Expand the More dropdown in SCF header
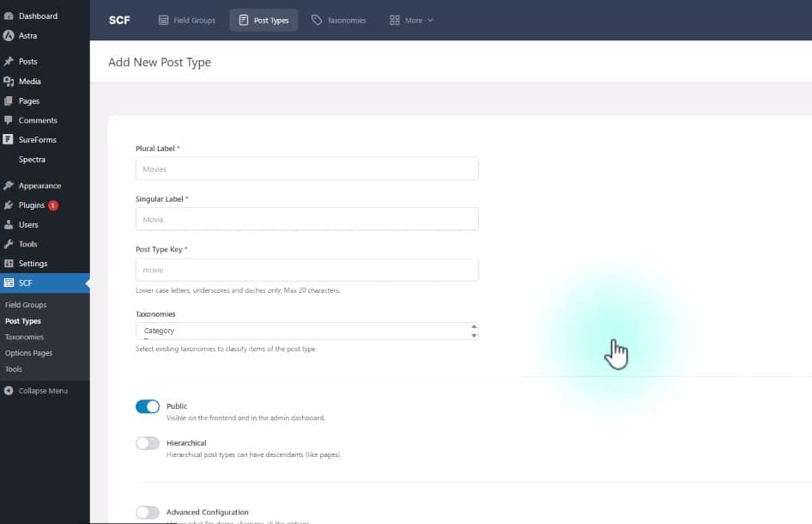This screenshot has height=524, width=812. [x=411, y=21]
